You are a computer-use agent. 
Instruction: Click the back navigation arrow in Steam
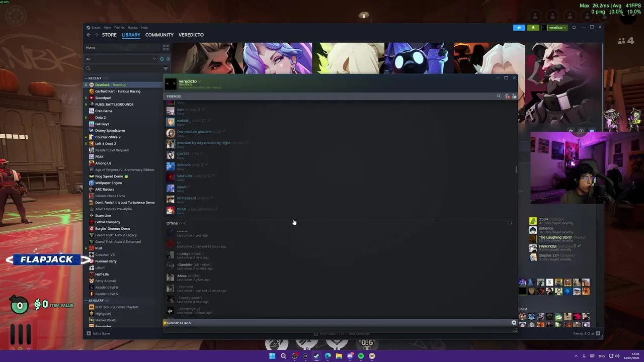tap(89, 35)
